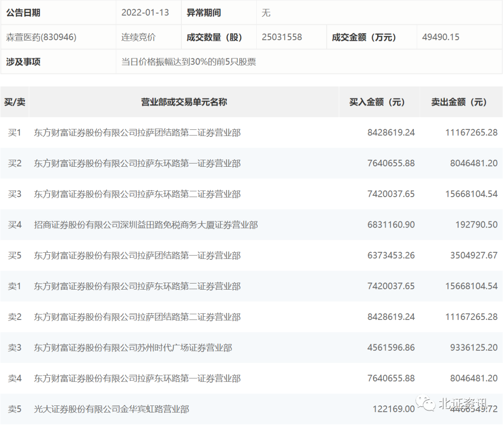Select sell amount 11167265.28 in row 买1
The image size is (504, 426).
471,133
